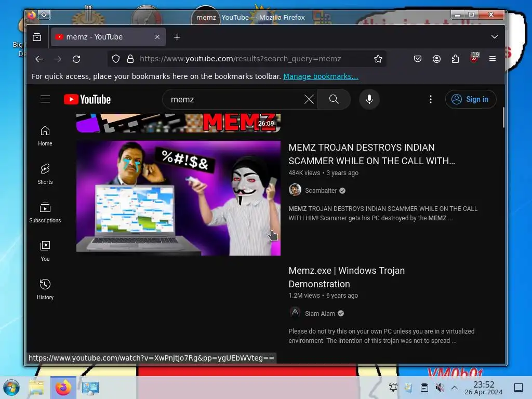The height and width of the screenshot is (399, 532).
Task: Click Sign in button
Action: 471,99
